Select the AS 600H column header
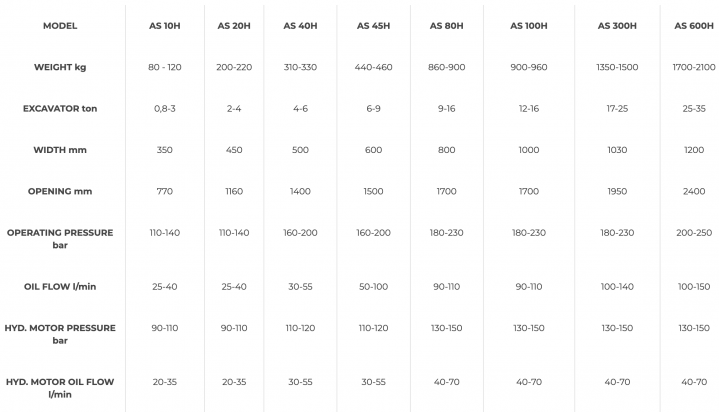 [x=693, y=25]
